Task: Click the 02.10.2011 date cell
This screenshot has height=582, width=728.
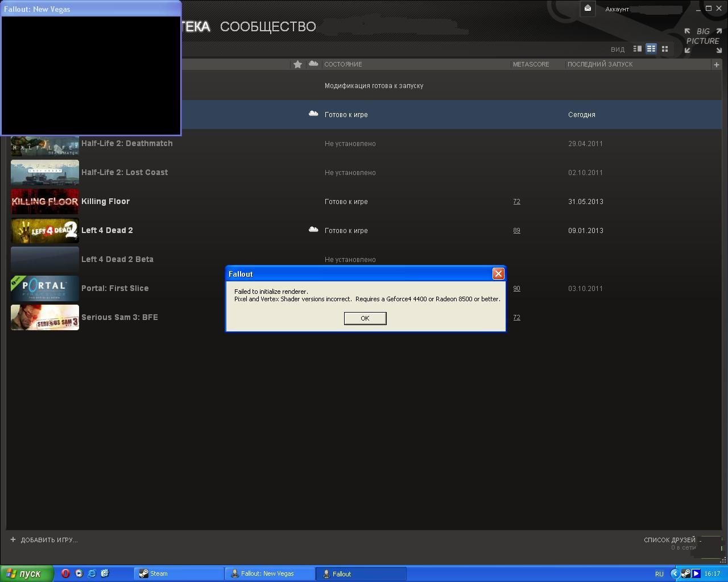Action: click(585, 173)
